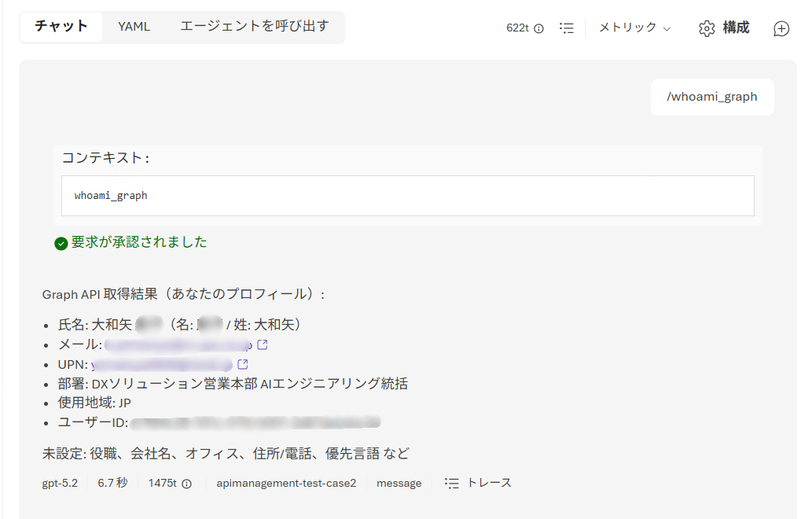Image resolution: width=812 pixels, height=519 pixels.
Task: Open the 構成 settings button
Action: (724, 28)
